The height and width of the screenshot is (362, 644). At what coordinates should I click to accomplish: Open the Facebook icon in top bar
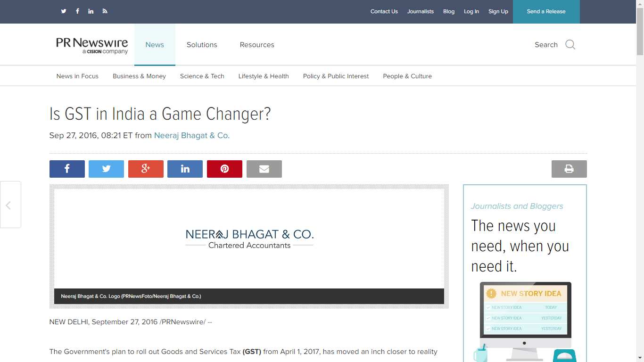pos(77,11)
